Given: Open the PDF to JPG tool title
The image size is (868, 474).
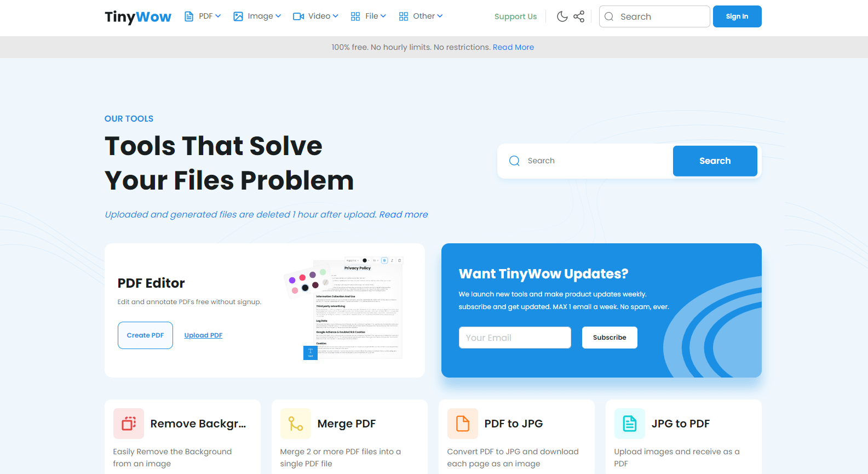Looking at the screenshot, I should click(x=514, y=424).
